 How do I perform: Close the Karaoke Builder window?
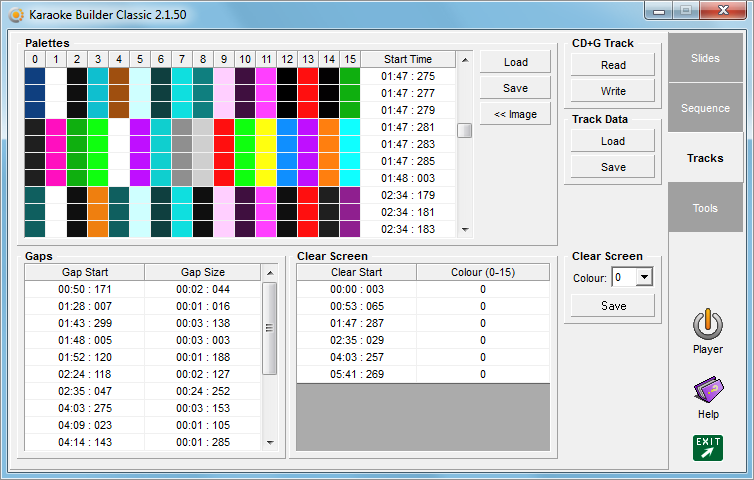pyautogui.click(x=723, y=11)
